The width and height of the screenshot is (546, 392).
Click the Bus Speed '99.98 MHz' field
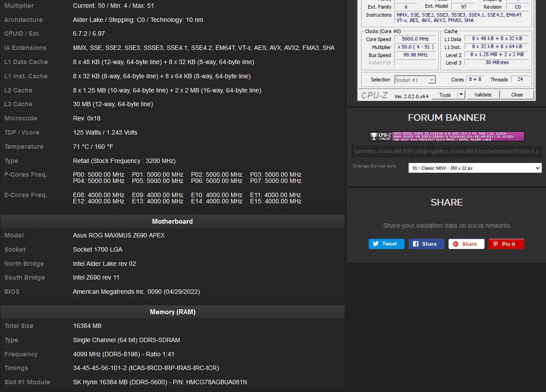coord(415,55)
